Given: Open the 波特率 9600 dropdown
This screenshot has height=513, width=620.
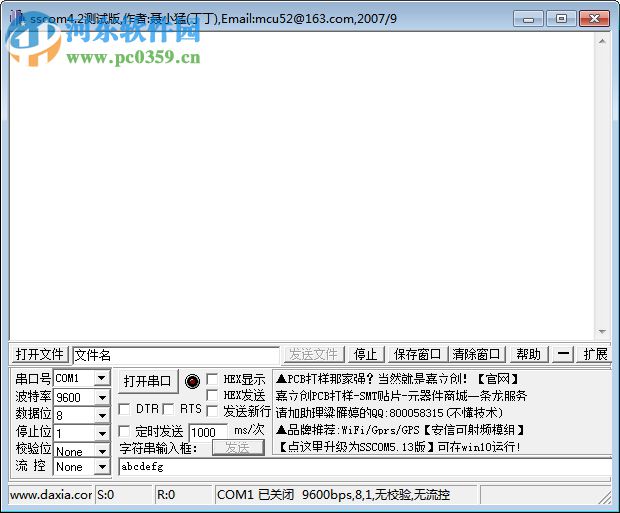Looking at the screenshot, I should pos(102,397).
